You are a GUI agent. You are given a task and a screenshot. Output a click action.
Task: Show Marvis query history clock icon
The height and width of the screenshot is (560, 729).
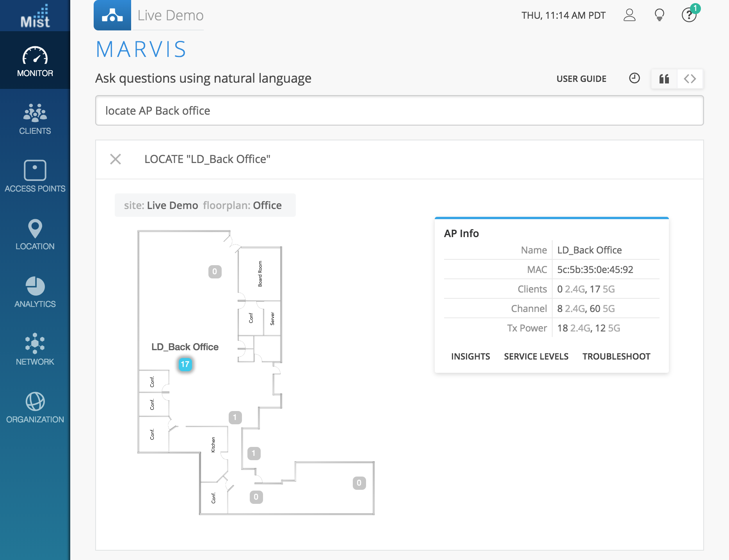(635, 78)
